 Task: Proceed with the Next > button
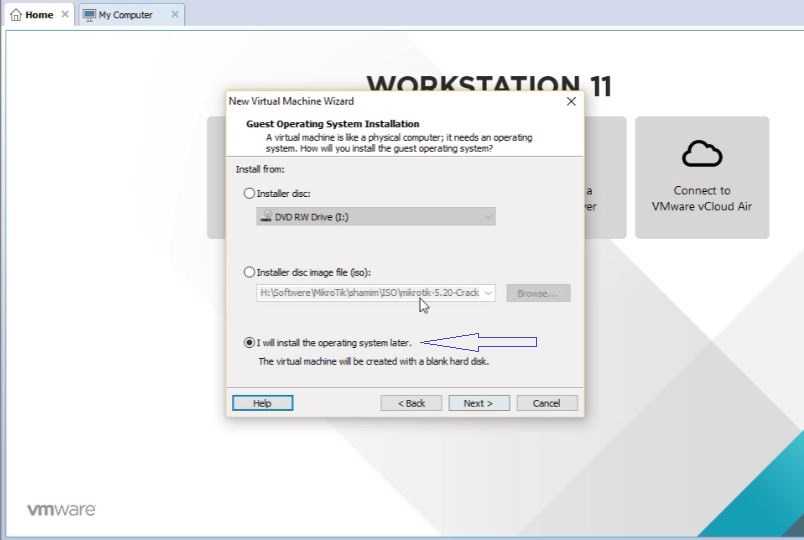coord(479,403)
